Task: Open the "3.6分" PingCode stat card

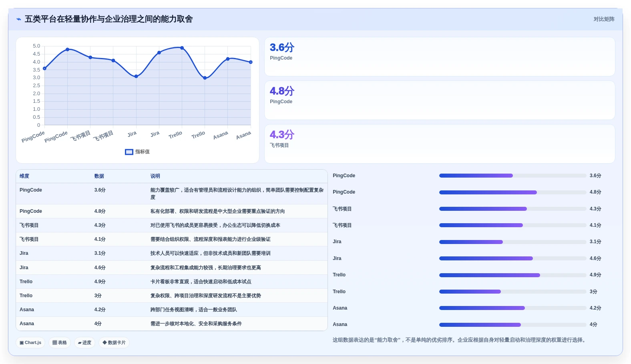Action: [440, 56]
